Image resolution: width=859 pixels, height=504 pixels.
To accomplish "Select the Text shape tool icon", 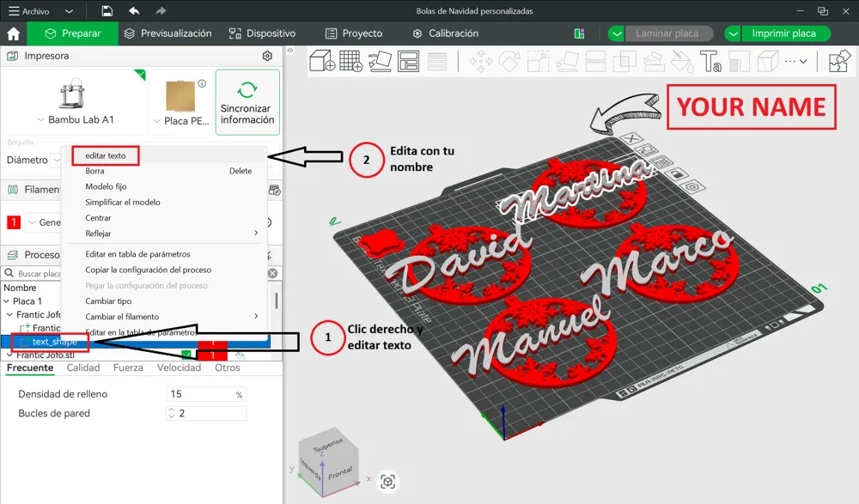I will [710, 61].
